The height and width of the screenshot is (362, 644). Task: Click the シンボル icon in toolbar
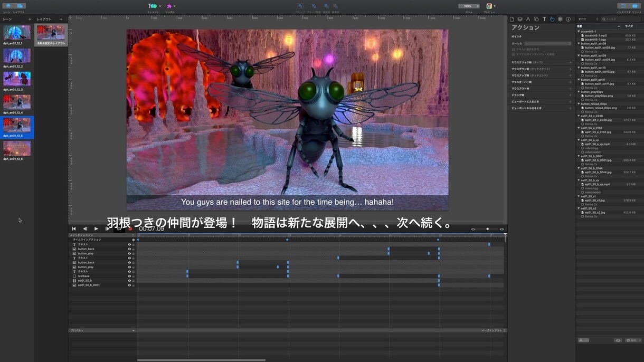pyautogui.click(x=171, y=6)
